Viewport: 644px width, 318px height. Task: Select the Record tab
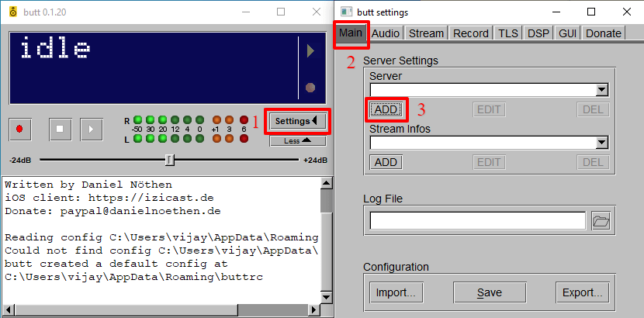(x=471, y=33)
